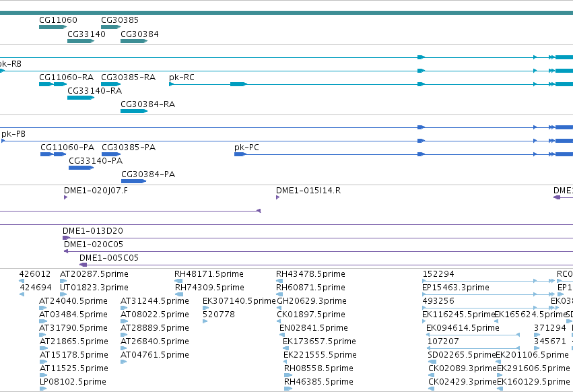Viewport: 573px width, 392px height.
Task: Select AT26840.5prime EST
Action: coord(124,348)
